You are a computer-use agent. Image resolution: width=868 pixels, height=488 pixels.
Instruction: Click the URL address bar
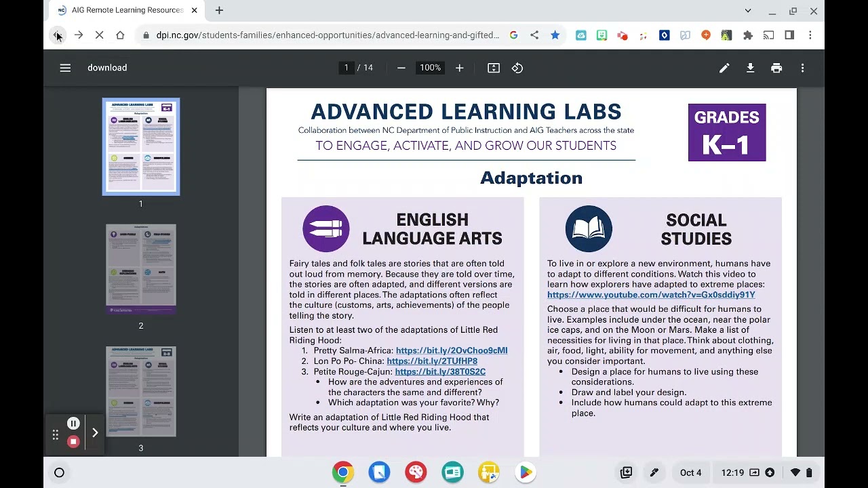click(x=328, y=35)
